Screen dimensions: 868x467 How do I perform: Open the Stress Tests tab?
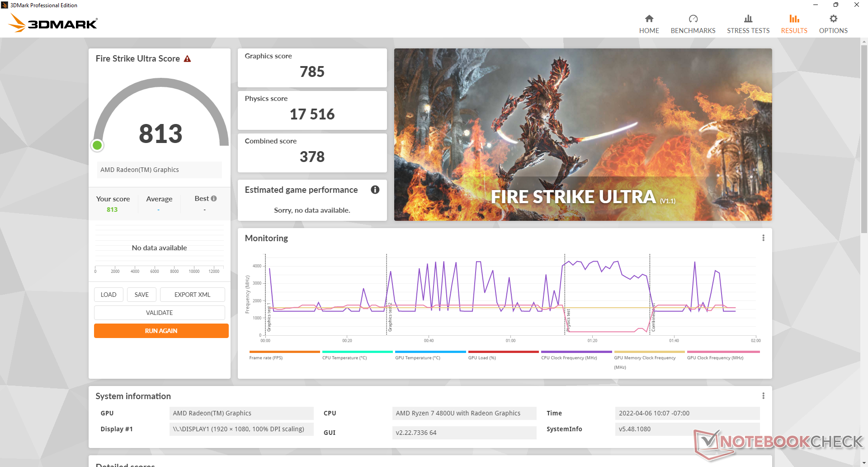click(x=748, y=24)
